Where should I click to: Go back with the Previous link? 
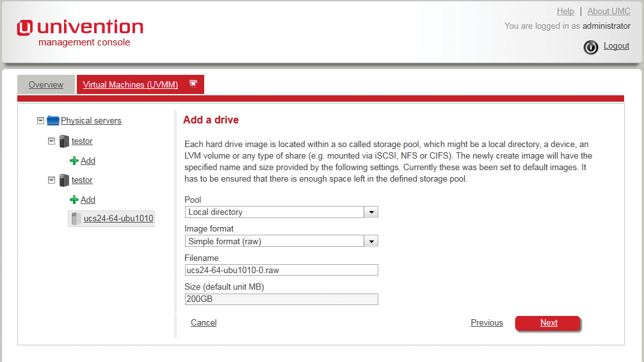pyautogui.click(x=487, y=322)
